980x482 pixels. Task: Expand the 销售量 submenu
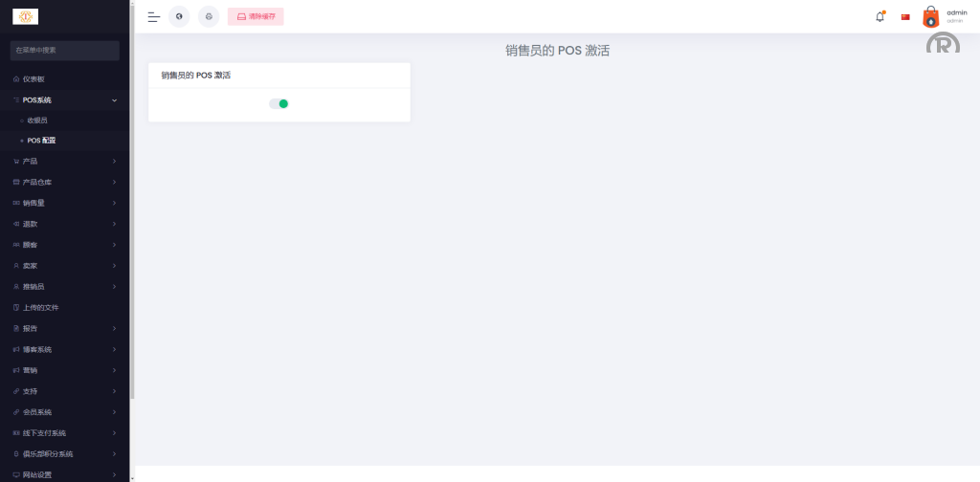(65, 203)
